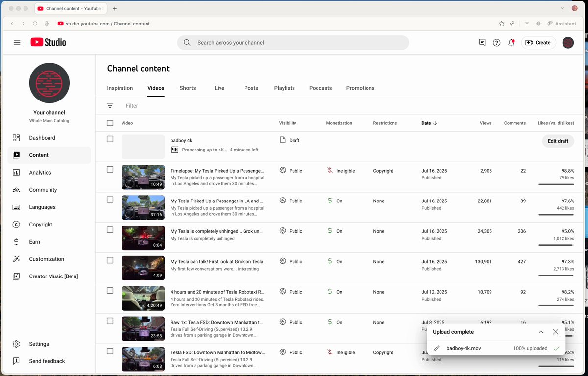Click the globe icon on the Grok unhinged row
Screen dimensions: 588x376
(x=283, y=231)
